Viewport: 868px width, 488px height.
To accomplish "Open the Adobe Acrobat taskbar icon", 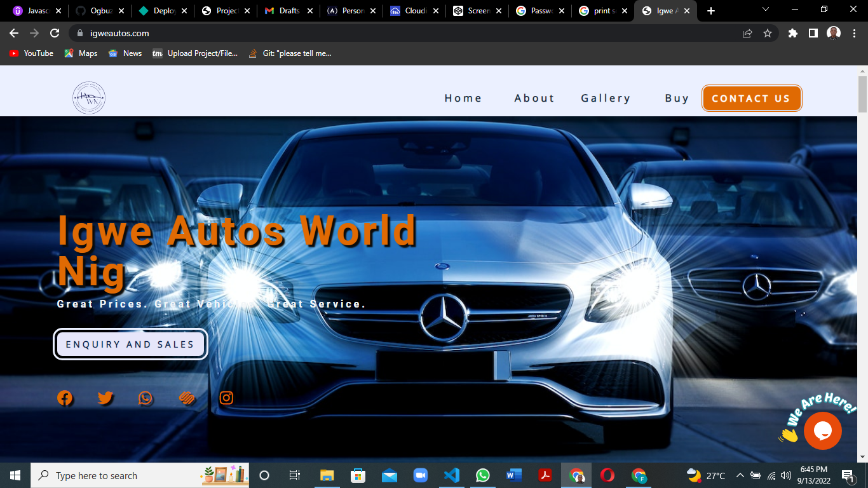I will coord(545,475).
